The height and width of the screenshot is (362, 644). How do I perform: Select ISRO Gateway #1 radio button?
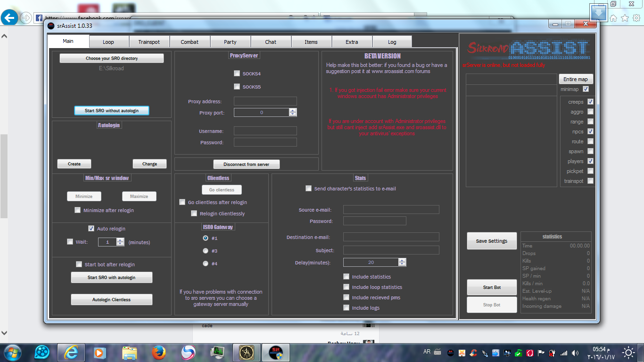206,238
